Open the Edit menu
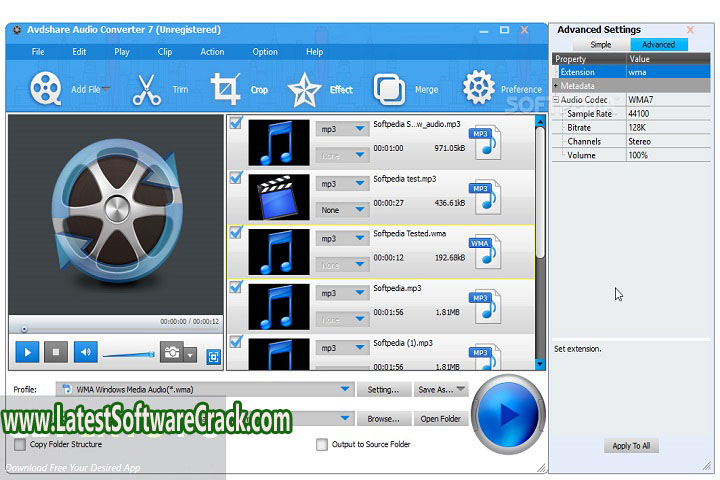The width and height of the screenshot is (720, 480). [79, 52]
